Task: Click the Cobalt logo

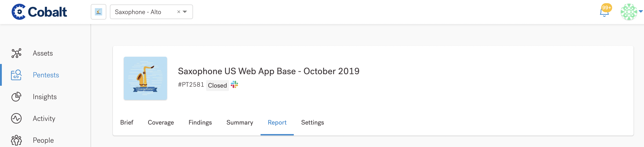Action: (39, 12)
